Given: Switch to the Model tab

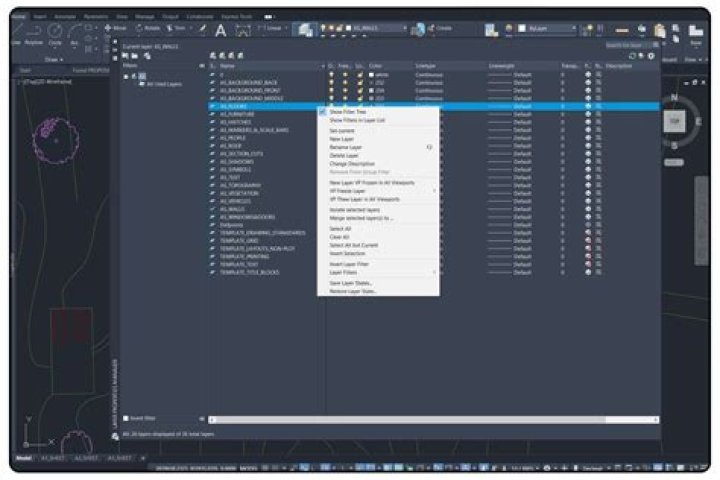Looking at the screenshot, I should 22,458.
